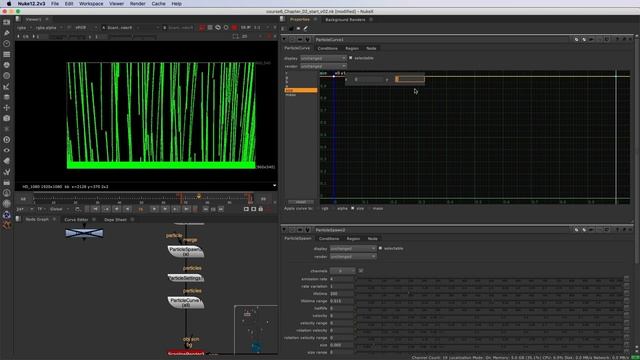Open the Draw nodes toolbar icon

pyautogui.click(x=7, y=33)
